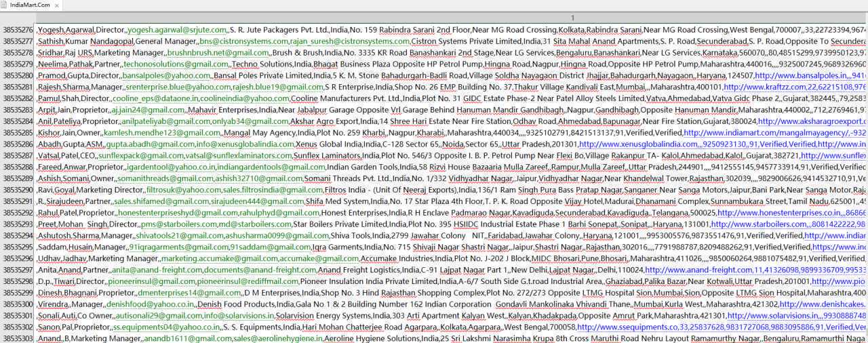Select line number 38535280
This screenshot has width=868, height=343.
click(17, 75)
